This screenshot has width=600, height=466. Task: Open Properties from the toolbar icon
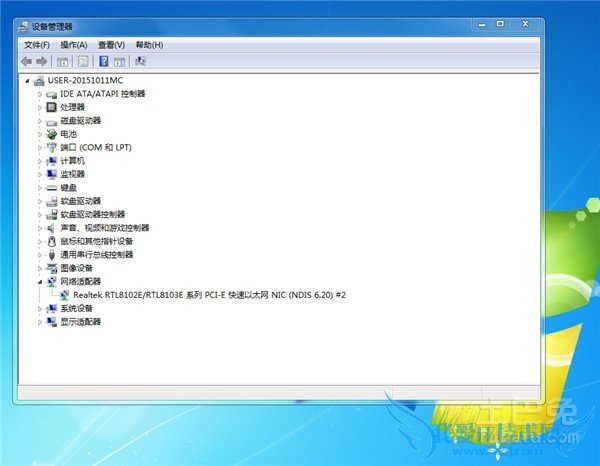pos(83,61)
